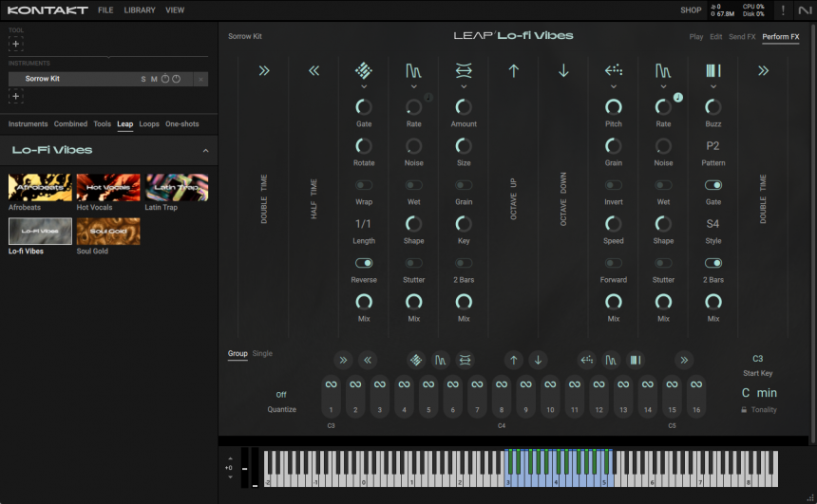The image size is (817, 504).
Task: Click the Amount/Size grain effect icon
Action: (x=464, y=70)
